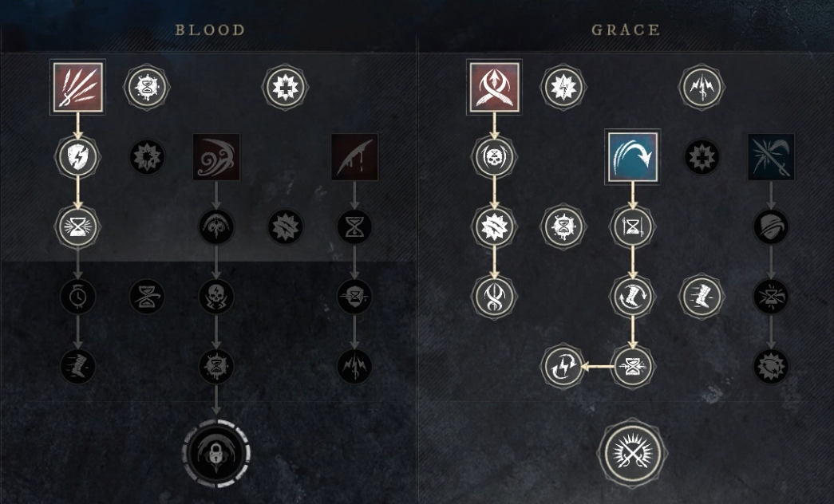834x504 pixels.
Task: Select the speeding boot node in Grace tree
Action: [x=702, y=296]
